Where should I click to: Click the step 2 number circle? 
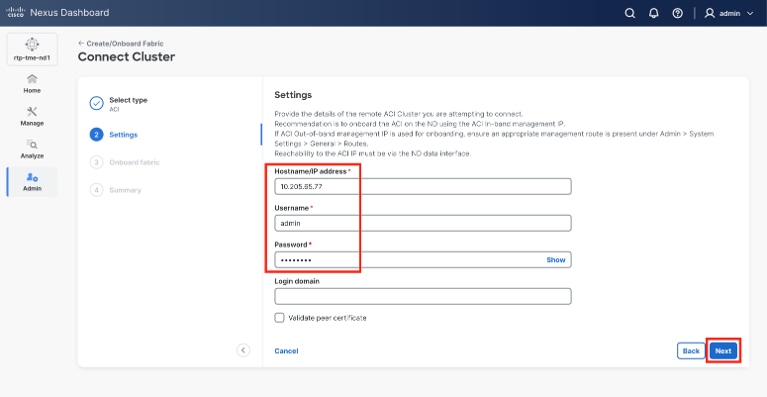96,134
